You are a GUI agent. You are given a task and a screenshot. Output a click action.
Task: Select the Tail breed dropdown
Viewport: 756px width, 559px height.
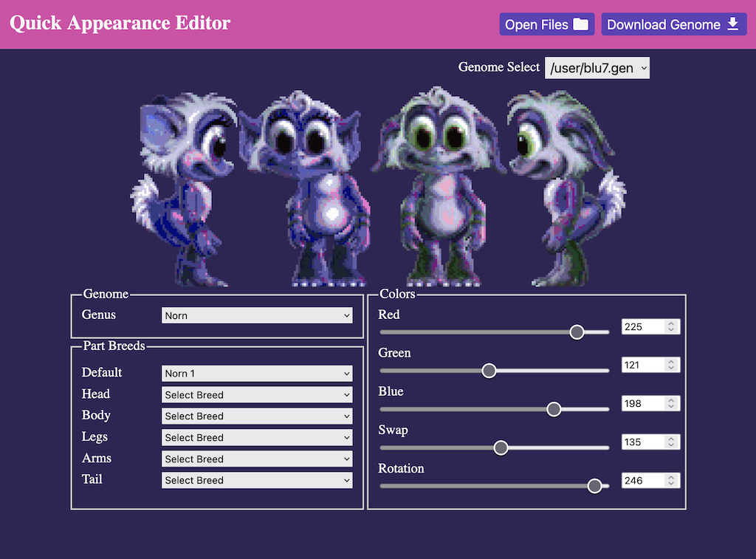(257, 481)
